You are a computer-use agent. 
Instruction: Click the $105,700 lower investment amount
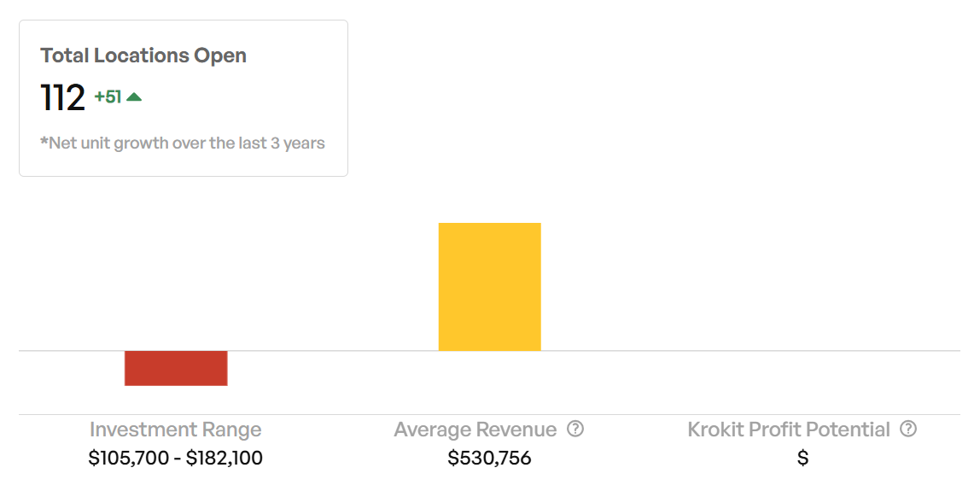[128, 459]
